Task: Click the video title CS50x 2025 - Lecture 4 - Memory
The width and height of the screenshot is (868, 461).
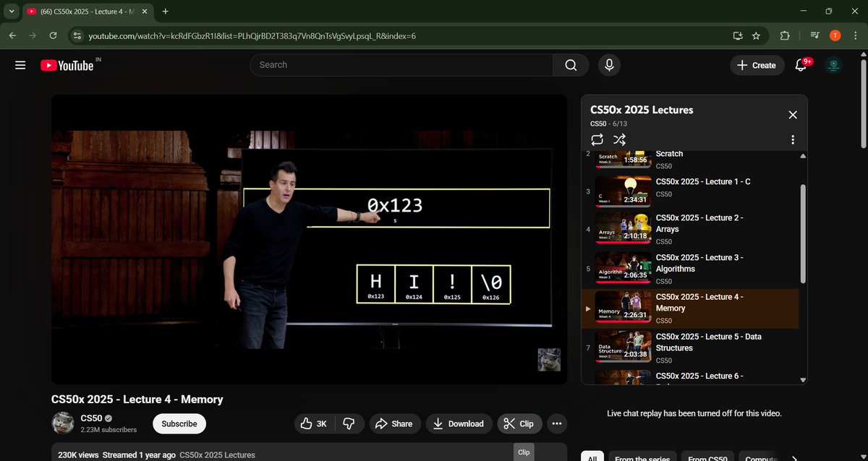Action: point(137,400)
